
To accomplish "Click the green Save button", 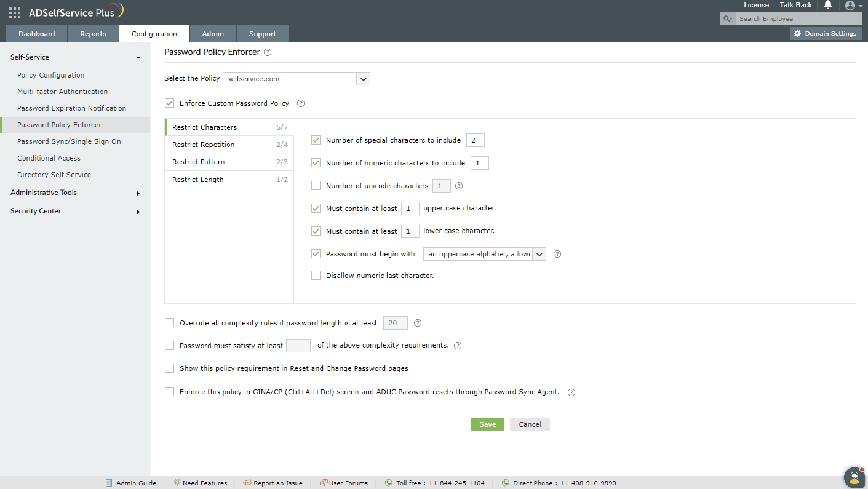I will click(487, 424).
